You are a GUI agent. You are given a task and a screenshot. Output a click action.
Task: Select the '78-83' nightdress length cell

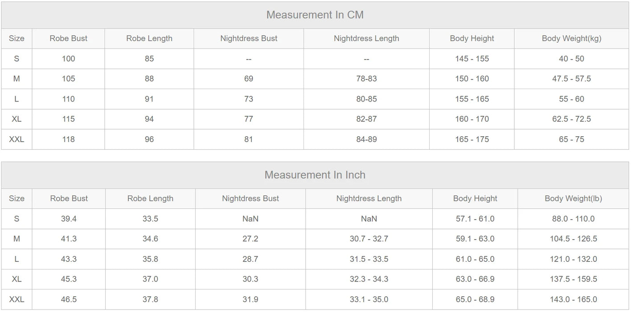366,79
